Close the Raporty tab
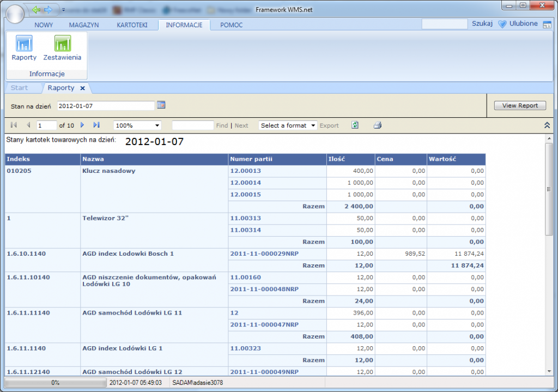This screenshot has height=392, width=558. click(x=82, y=88)
